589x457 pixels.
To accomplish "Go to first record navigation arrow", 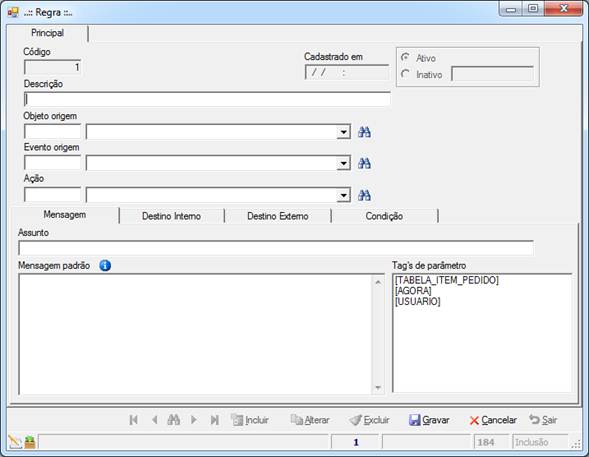I will pos(133,420).
